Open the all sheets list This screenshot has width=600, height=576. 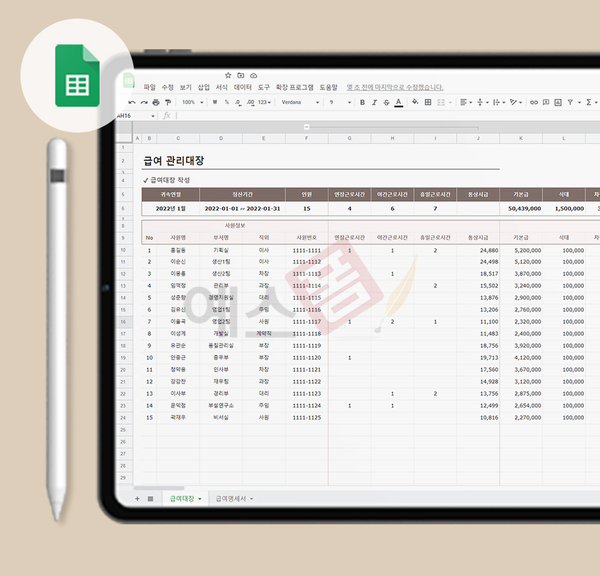(150, 499)
